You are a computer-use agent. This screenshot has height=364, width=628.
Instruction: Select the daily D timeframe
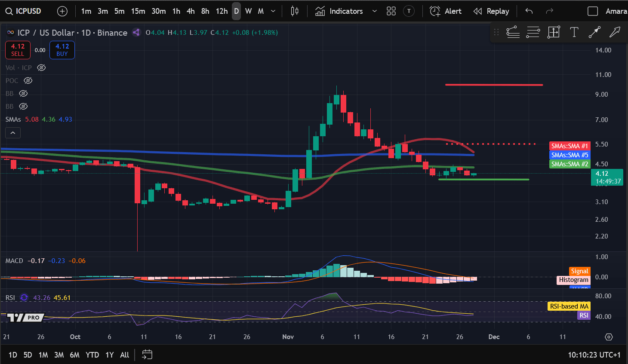click(x=237, y=11)
